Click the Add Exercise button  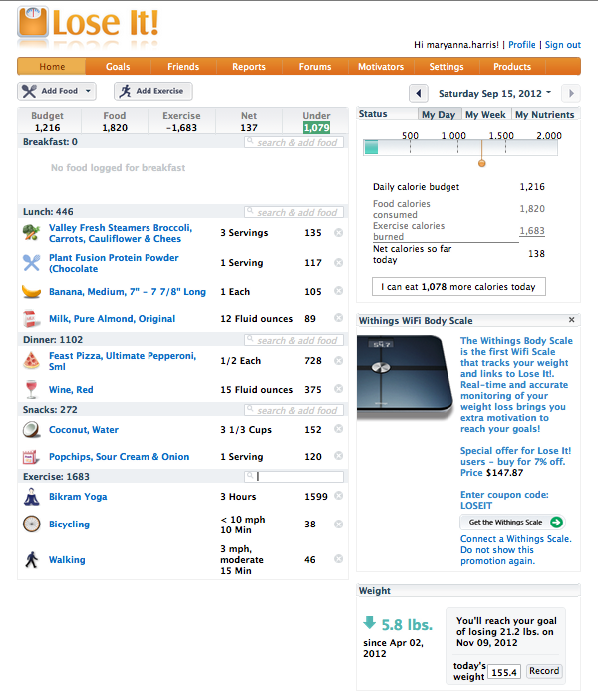coord(152,91)
